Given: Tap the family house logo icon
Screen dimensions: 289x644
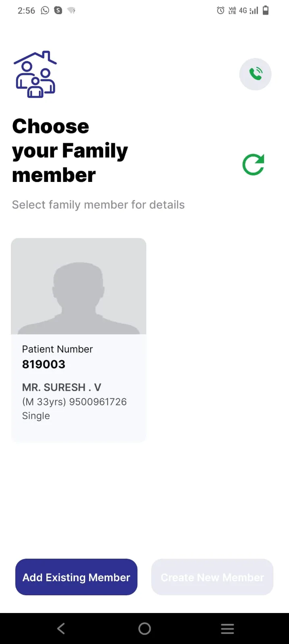Looking at the screenshot, I should pos(35,74).
